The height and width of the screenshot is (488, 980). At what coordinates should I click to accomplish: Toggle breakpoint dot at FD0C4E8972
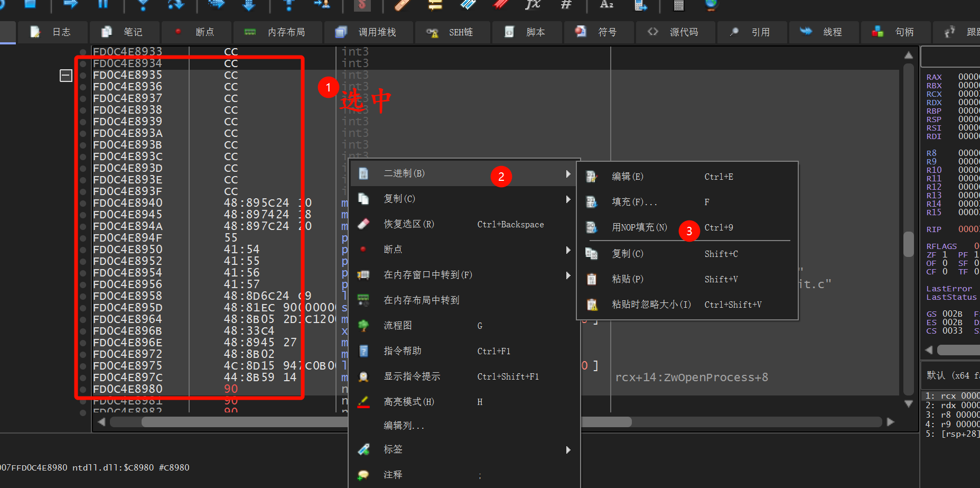83,354
